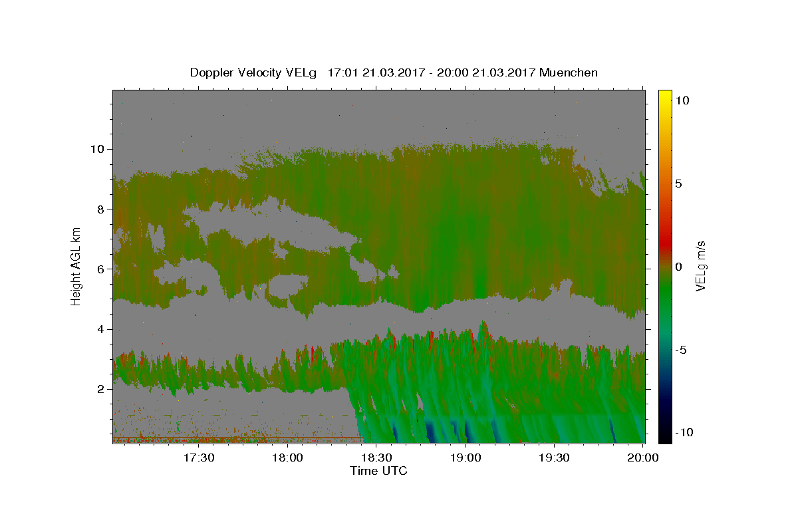Click the height axis label 4

(x=100, y=329)
